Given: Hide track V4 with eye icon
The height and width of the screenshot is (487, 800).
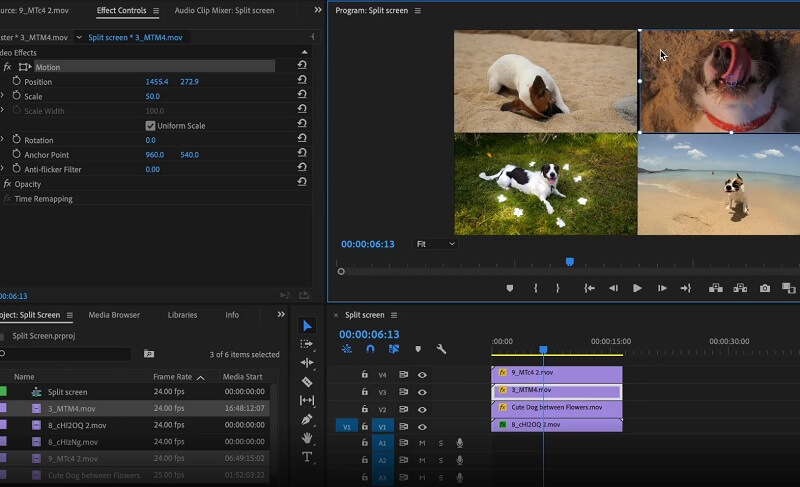Looking at the screenshot, I should (422, 375).
